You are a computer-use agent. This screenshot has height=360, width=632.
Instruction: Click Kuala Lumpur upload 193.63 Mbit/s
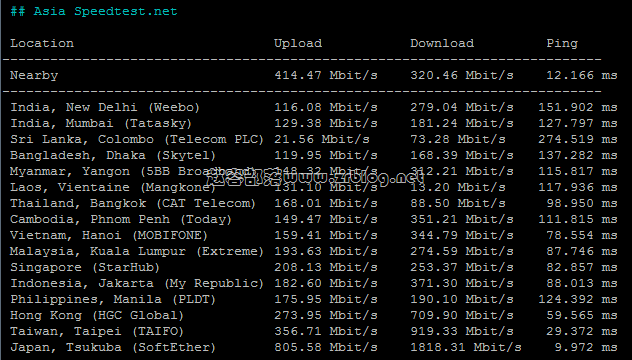[x=326, y=252]
